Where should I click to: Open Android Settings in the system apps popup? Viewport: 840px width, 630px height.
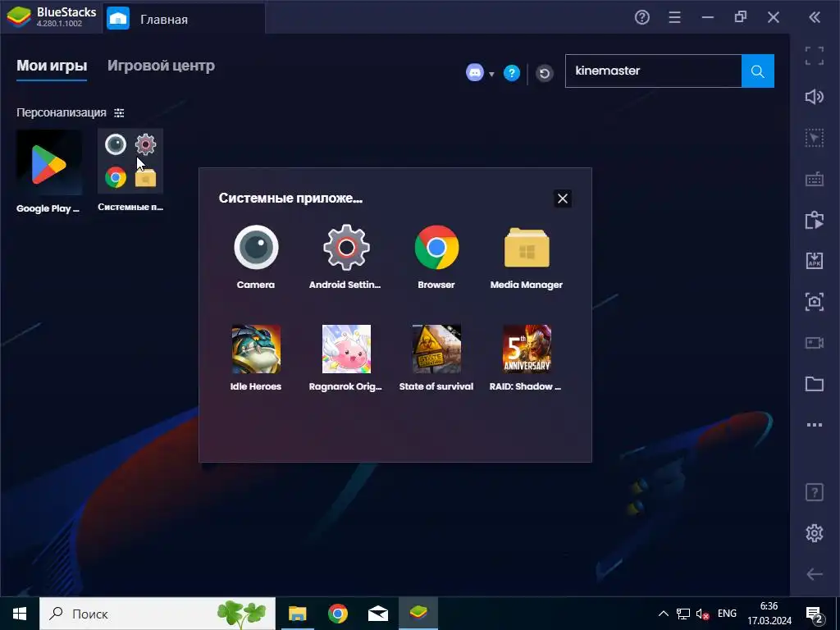coord(346,248)
